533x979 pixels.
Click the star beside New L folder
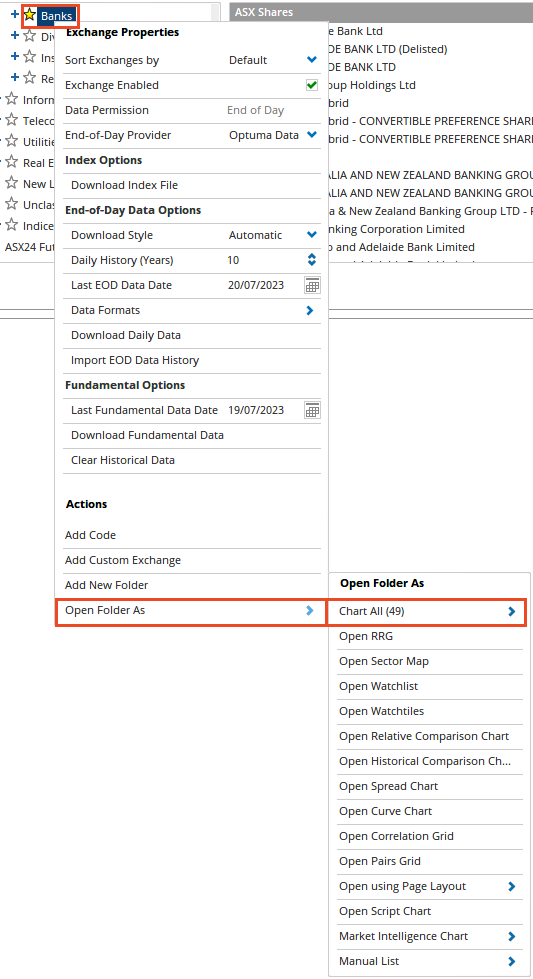tap(11, 182)
